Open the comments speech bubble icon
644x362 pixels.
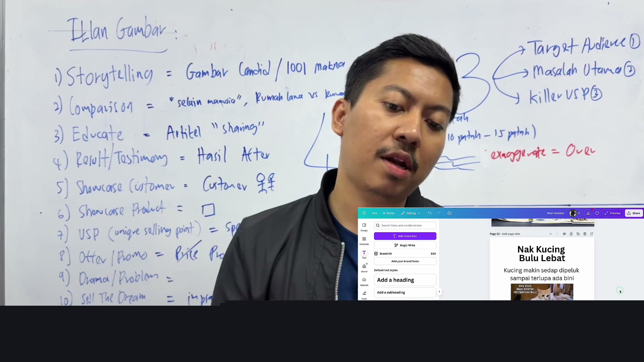coord(597,213)
